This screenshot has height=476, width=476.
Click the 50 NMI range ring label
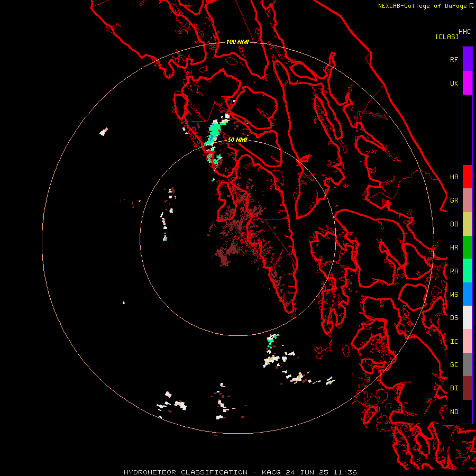(237, 140)
